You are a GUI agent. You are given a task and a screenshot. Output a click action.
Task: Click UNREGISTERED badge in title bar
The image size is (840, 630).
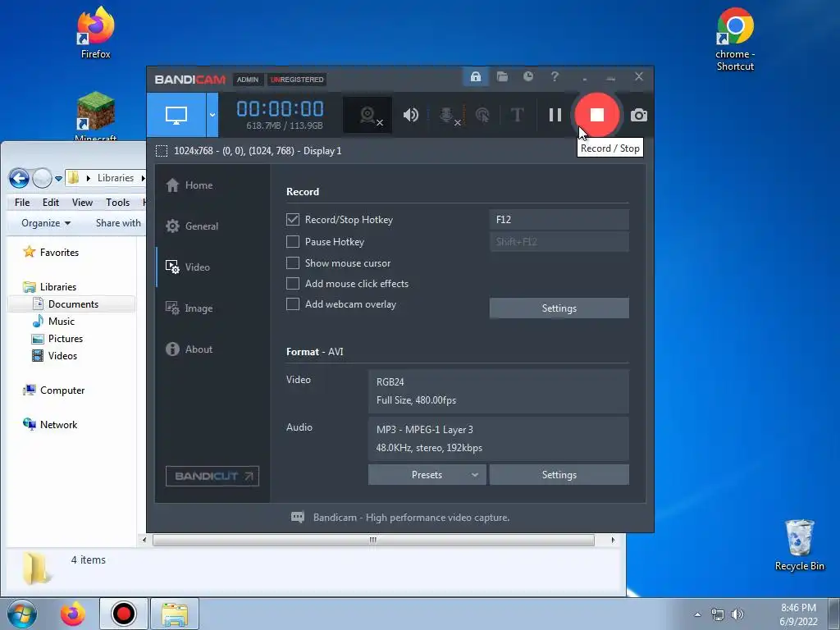pos(297,80)
